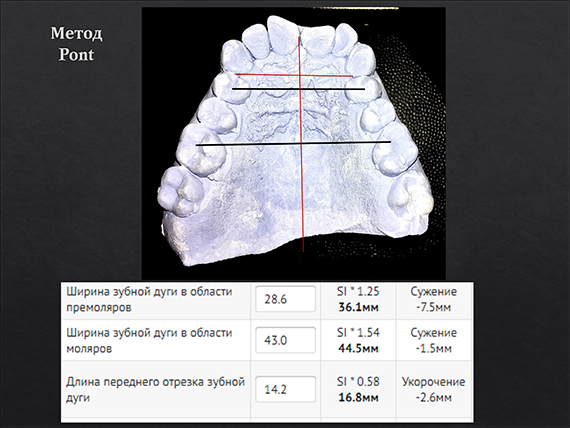Click the 'Метод Pont' slide title
Image resolution: width=570 pixels, height=428 pixels.
(76, 44)
